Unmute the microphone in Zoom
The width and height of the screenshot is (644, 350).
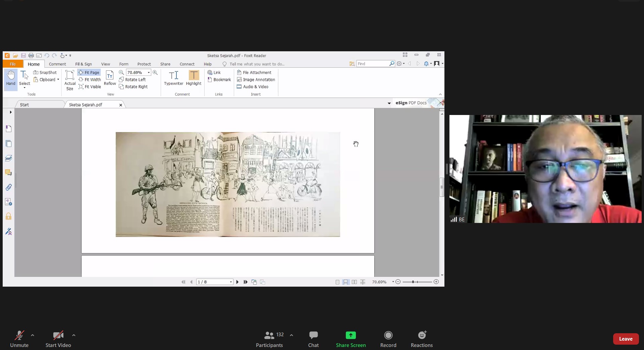tap(19, 339)
